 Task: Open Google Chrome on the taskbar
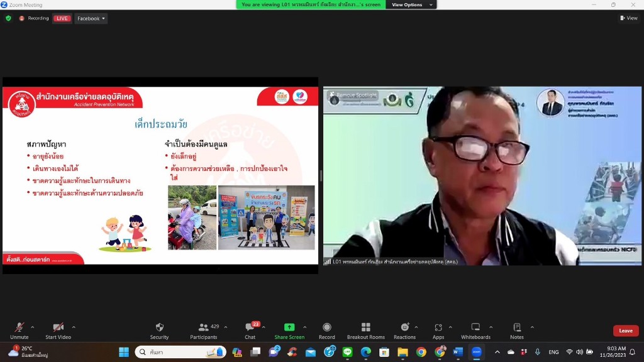click(421, 352)
